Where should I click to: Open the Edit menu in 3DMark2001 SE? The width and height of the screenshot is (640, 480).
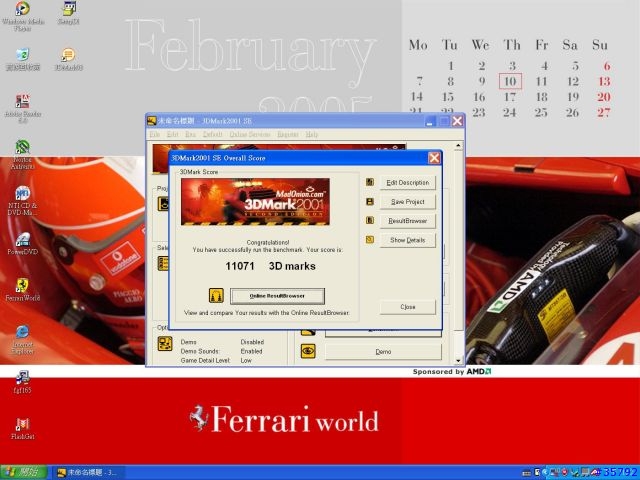[x=172, y=134]
